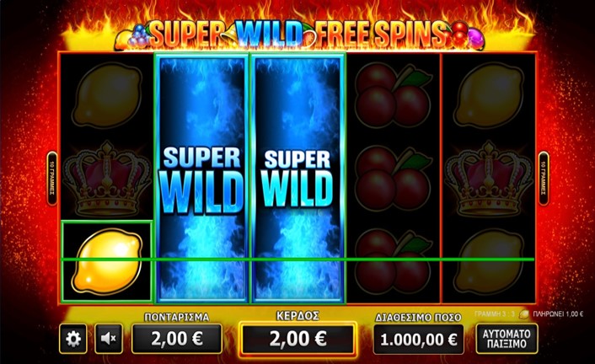Open the right 10 ΓΡΑΜΜΕΣ lines tab

(x=544, y=178)
